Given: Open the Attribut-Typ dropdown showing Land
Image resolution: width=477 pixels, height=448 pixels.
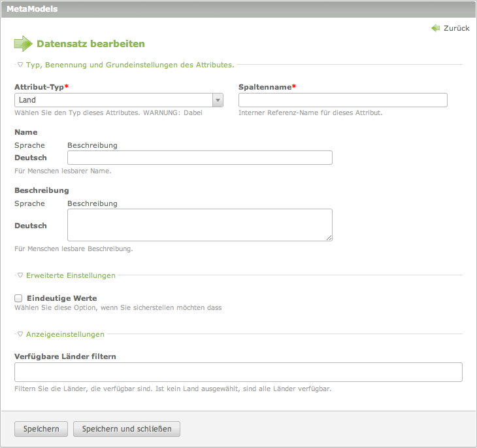Looking at the screenshot, I should [x=119, y=100].
